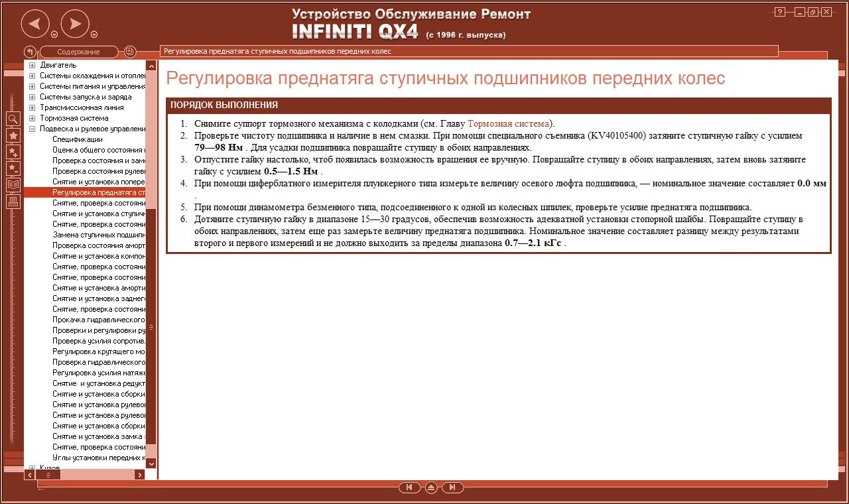The height and width of the screenshot is (504, 849).
Task: Open Замена ступичных подшипников topic
Action: pos(99,235)
